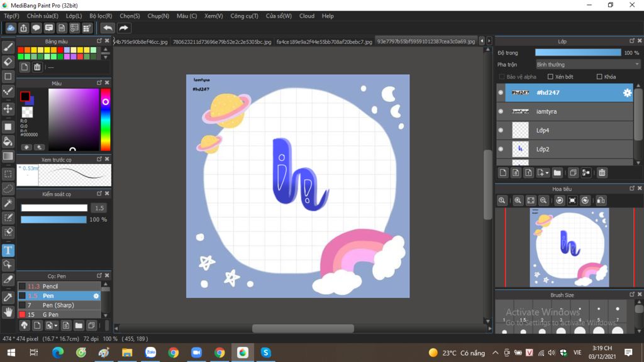Pop out the Bảng màu panel
This screenshot has width=644, height=362.
tap(99, 41)
